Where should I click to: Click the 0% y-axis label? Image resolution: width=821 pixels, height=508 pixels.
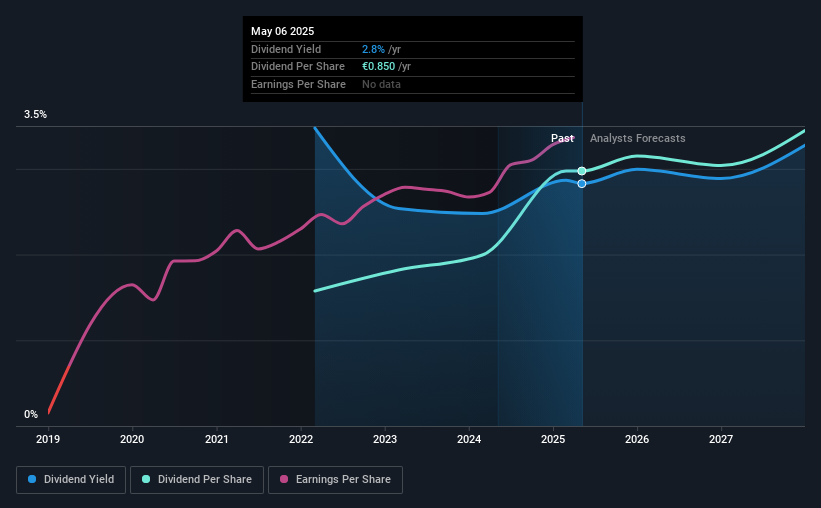tap(31, 414)
